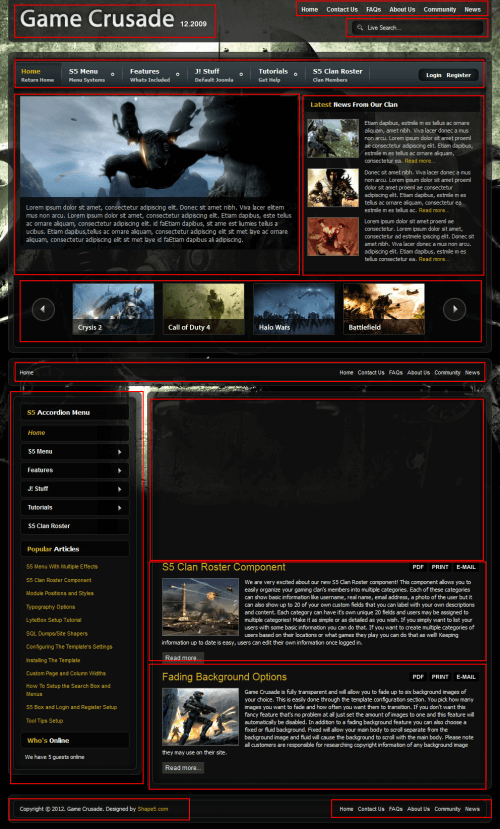500x829 pixels.
Task: Open the Halo Wars carousel thumbnail
Action: 294,309
